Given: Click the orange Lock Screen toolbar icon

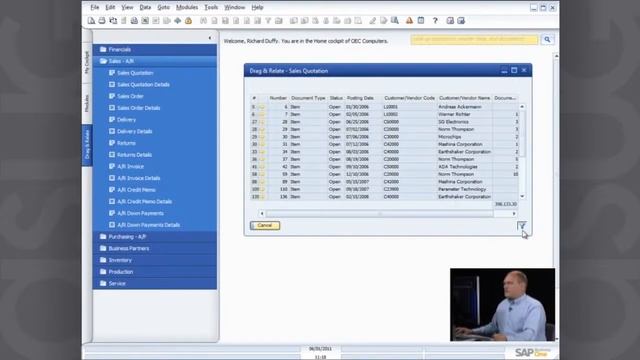Looking at the screenshot, I should [188, 21].
